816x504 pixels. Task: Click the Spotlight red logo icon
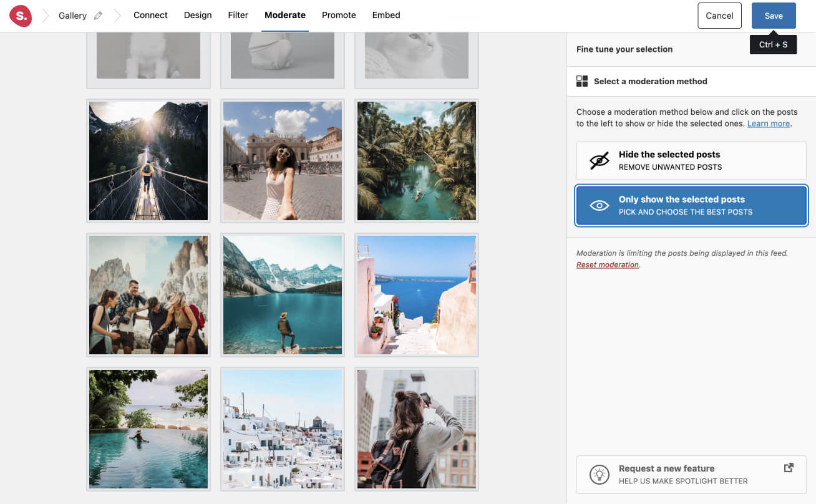point(21,16)
